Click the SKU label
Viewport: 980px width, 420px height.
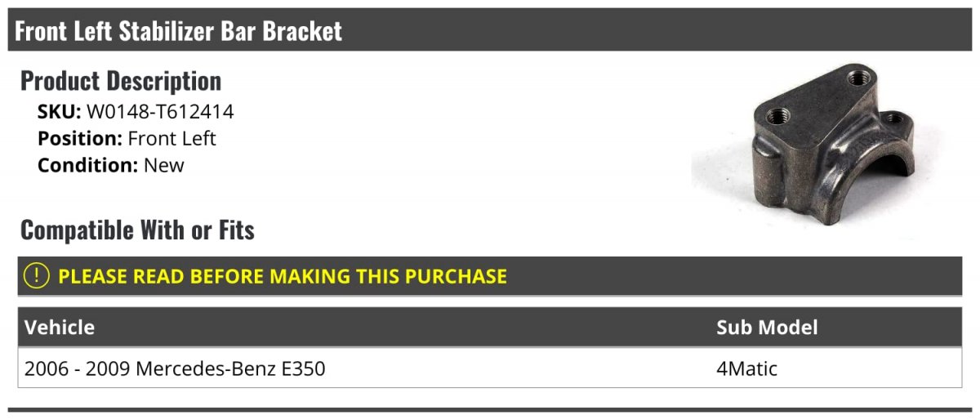[60, 112]
